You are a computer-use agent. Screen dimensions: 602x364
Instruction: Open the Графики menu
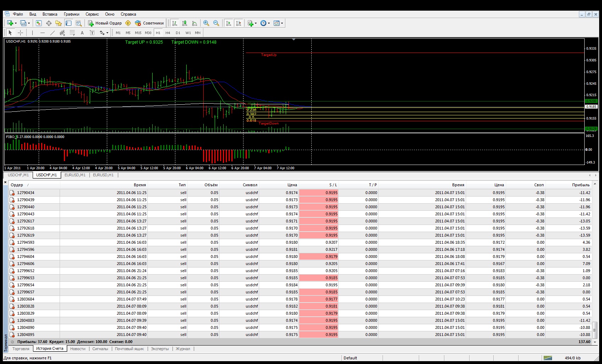pos(72,14)
